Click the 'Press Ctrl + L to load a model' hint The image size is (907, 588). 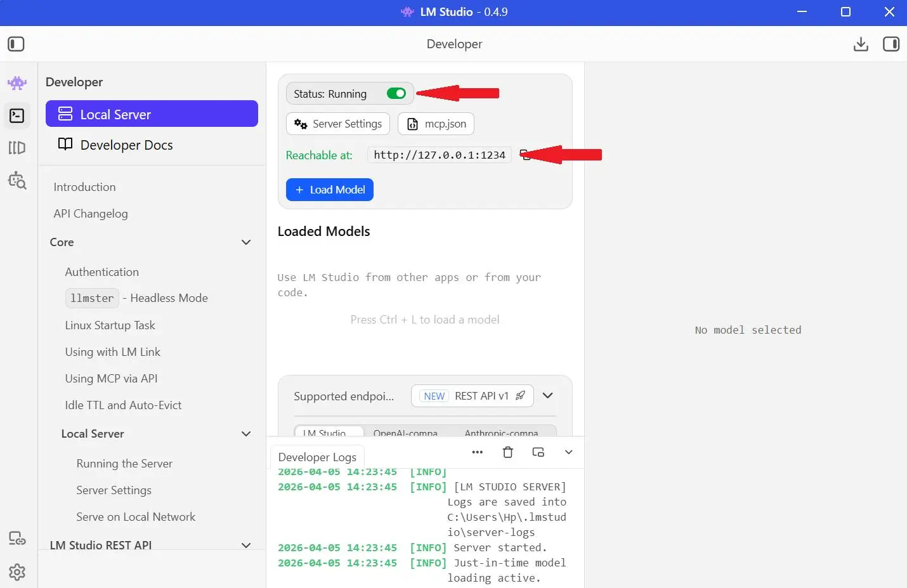[425, 320]
